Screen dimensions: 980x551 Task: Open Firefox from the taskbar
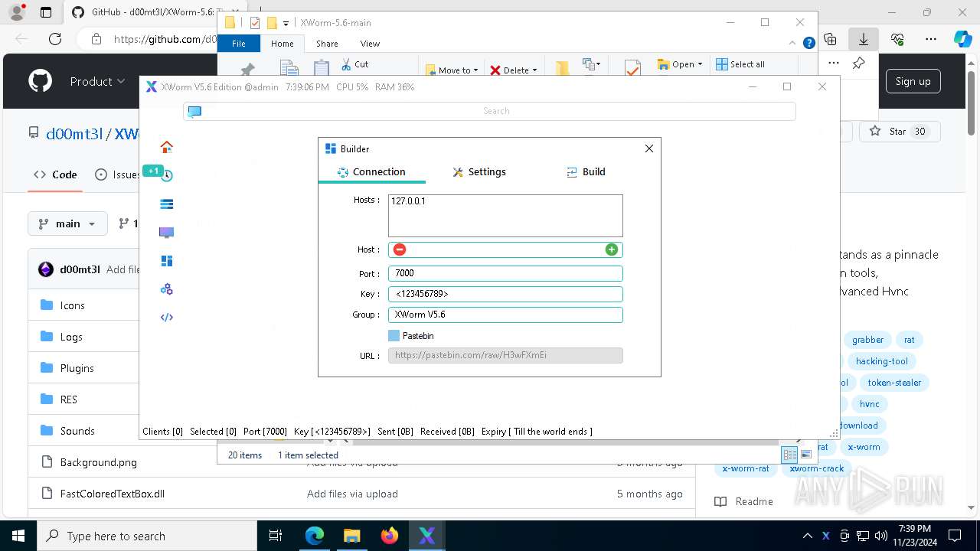point(390,536)
